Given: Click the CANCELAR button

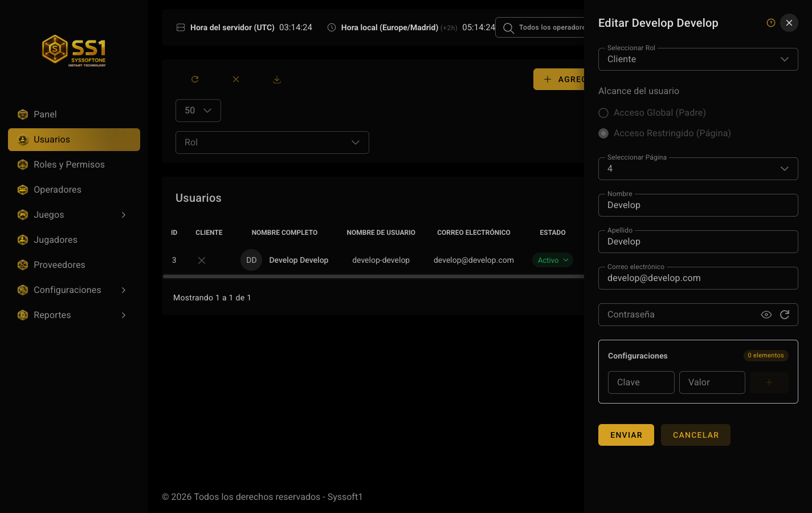Looking at the screenshot, I should tap(696, 435).
